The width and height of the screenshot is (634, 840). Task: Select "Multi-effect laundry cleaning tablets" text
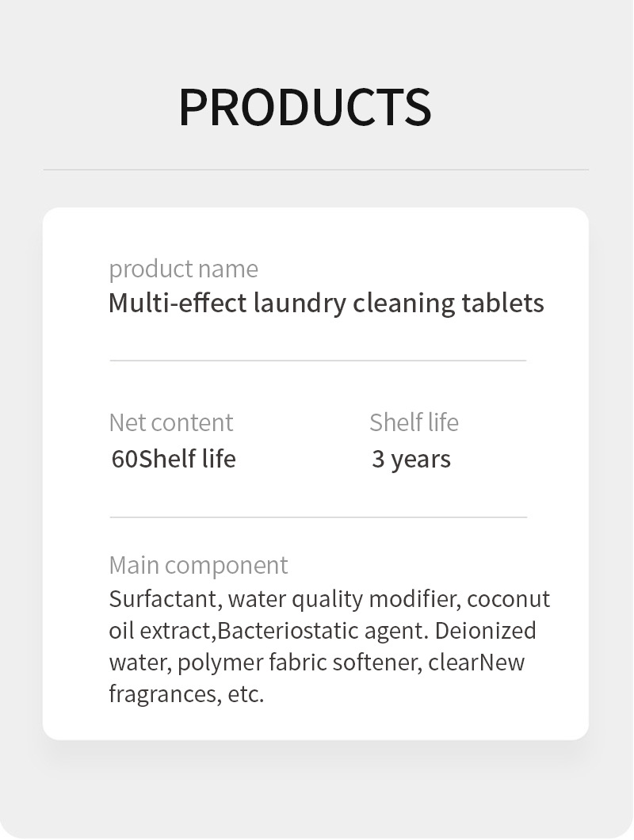(x=326, y=303)
